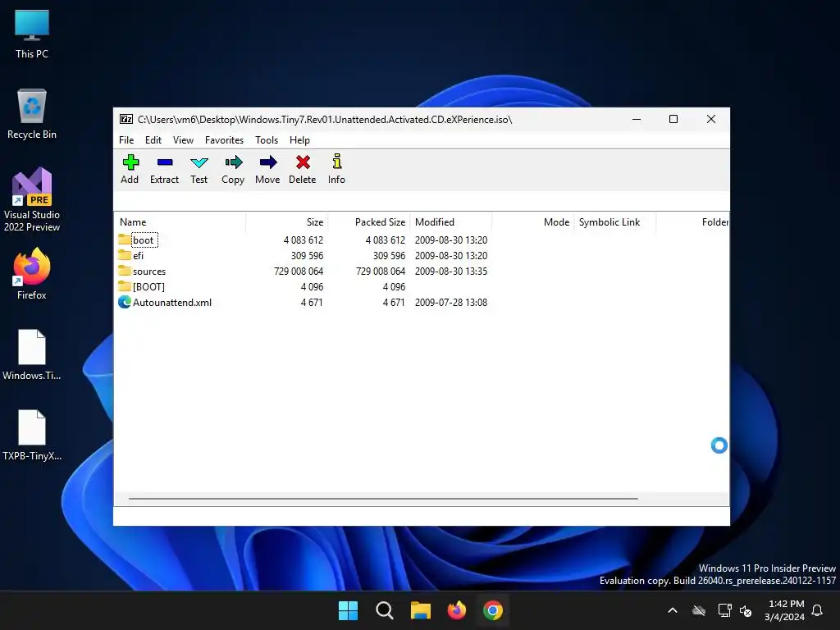Open the Help menu
This screenshot has width=840, height=630.
[300, 139]
